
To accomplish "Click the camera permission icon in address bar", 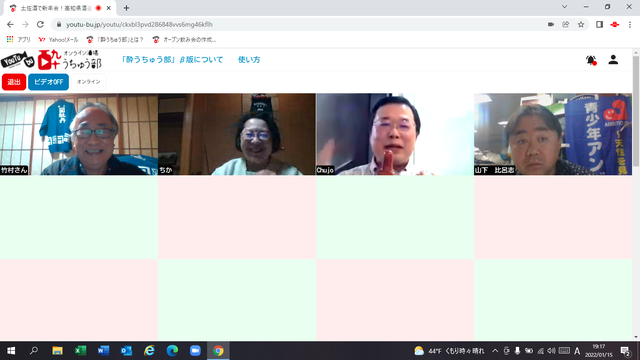I will (551, 24).
